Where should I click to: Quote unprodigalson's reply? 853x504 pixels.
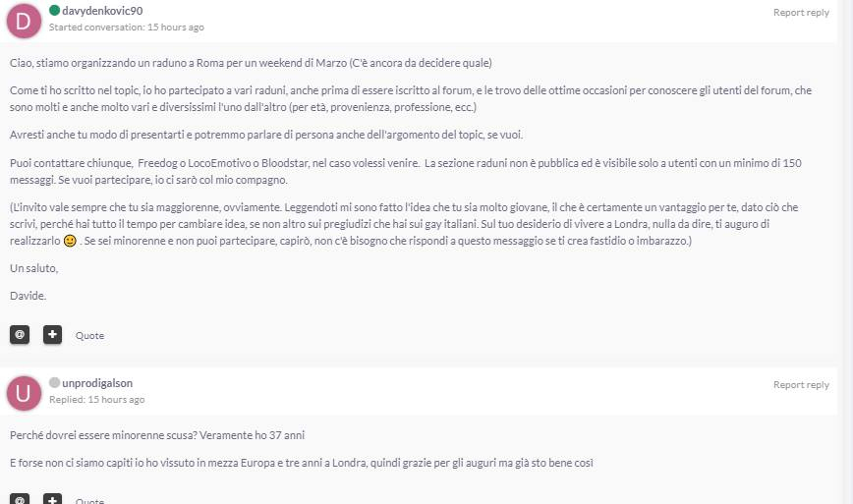89,500
